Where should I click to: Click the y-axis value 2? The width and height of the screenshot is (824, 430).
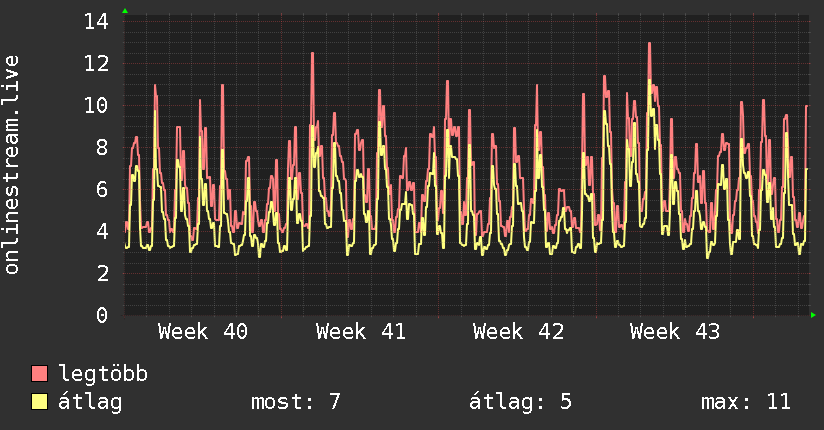point(102,273)
